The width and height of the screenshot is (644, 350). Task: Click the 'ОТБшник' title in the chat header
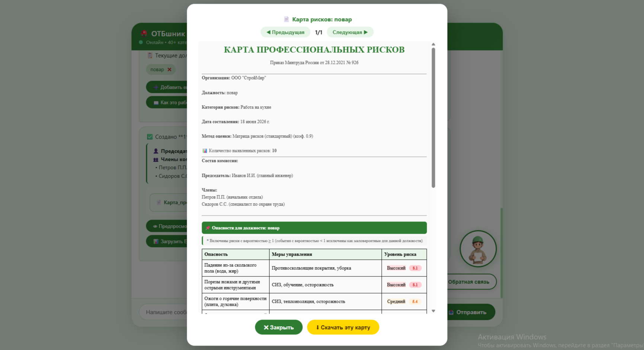(x=168, y=33)
